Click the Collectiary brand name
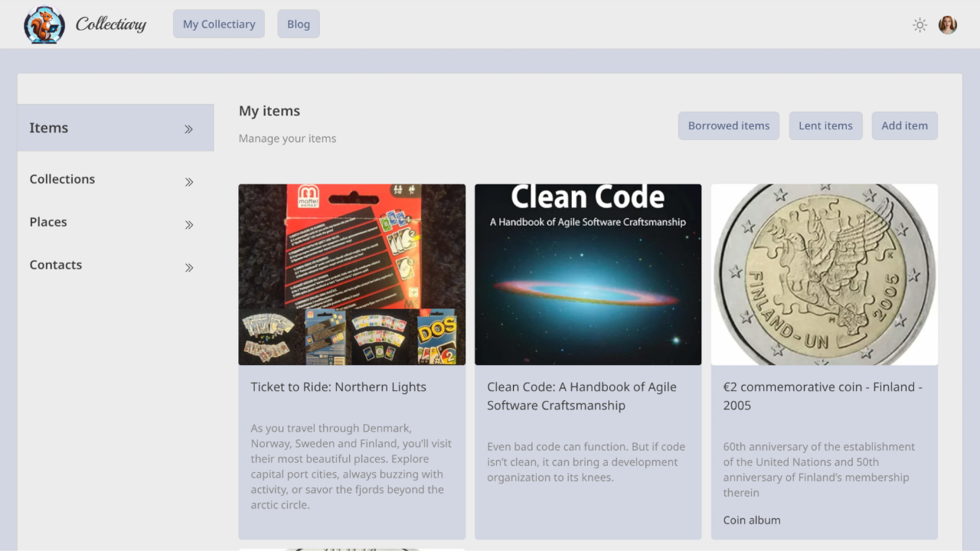The image size is (980, 551). (x=111, y=24)
